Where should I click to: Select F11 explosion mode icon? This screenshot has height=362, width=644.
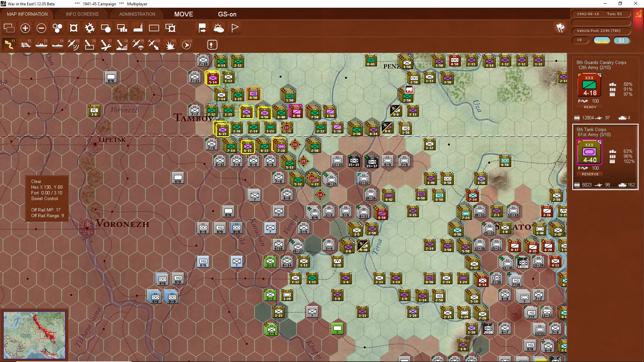[170, 45]
